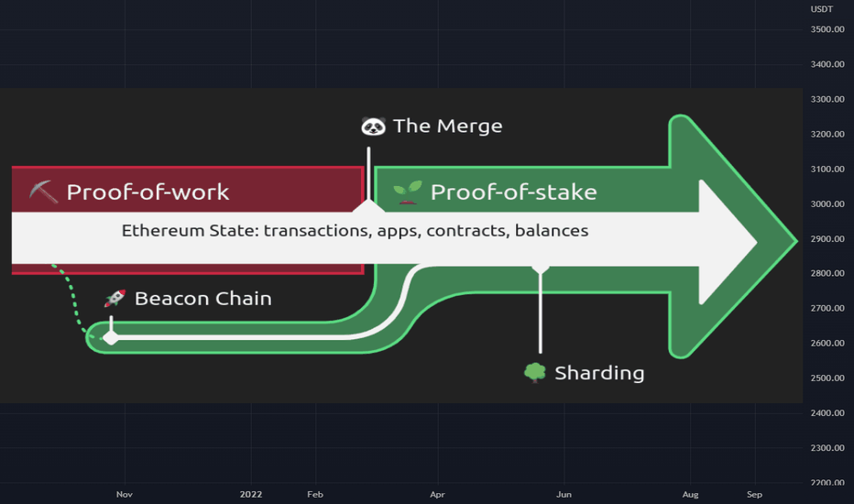The image size is (854, 504).
Task: Click the Aug date axis label
Action: (691, 494)
